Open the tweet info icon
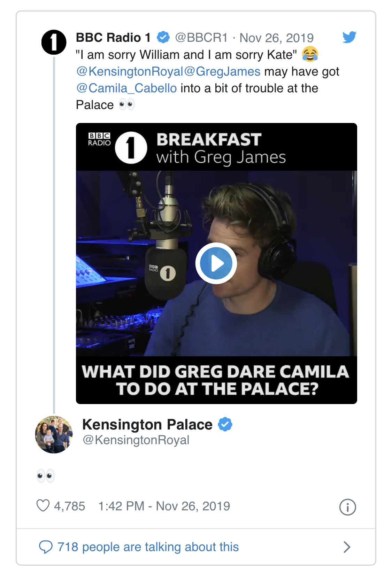 coord(347,507)
